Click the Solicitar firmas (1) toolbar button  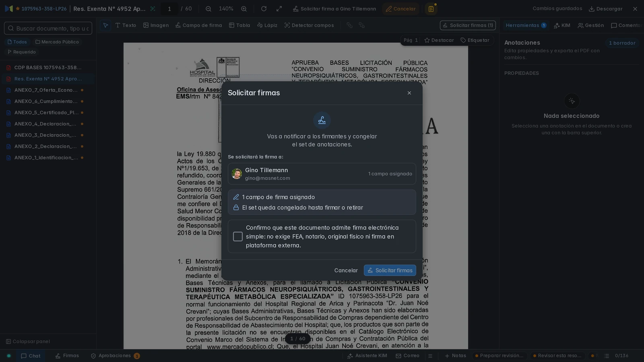click(x=468, y=25)
